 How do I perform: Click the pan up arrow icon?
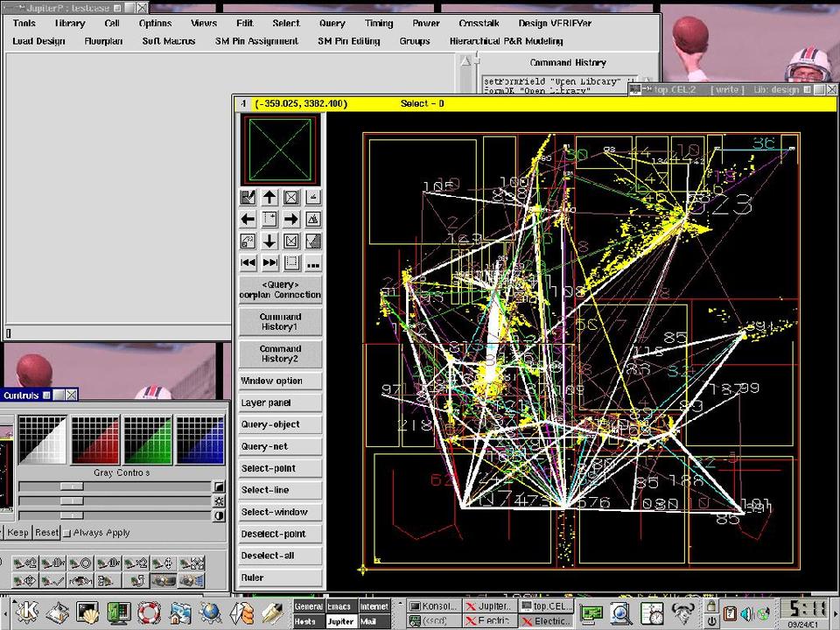click(x=269, y=198)
